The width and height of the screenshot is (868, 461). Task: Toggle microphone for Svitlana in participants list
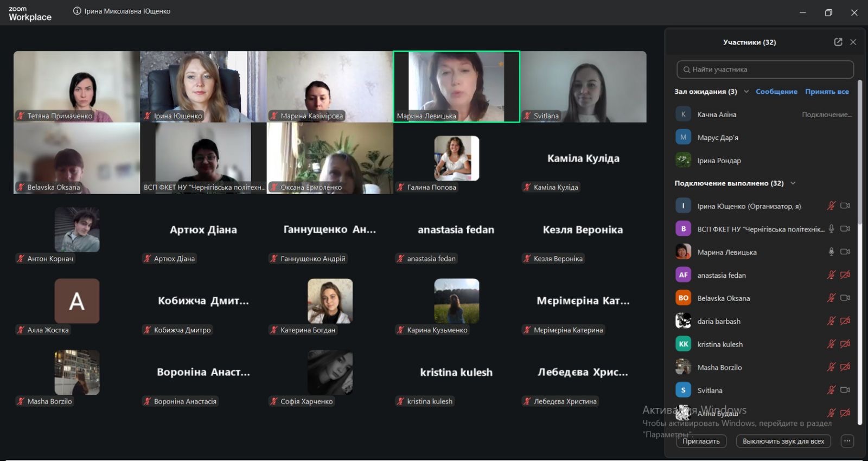coord(831,390)
